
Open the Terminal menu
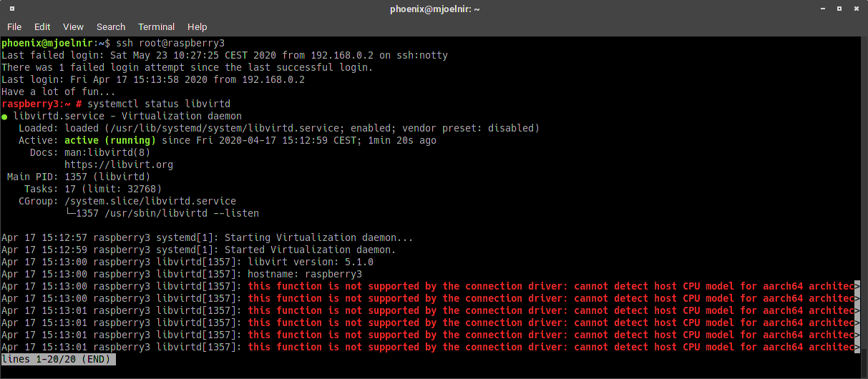tap(157, 26)
